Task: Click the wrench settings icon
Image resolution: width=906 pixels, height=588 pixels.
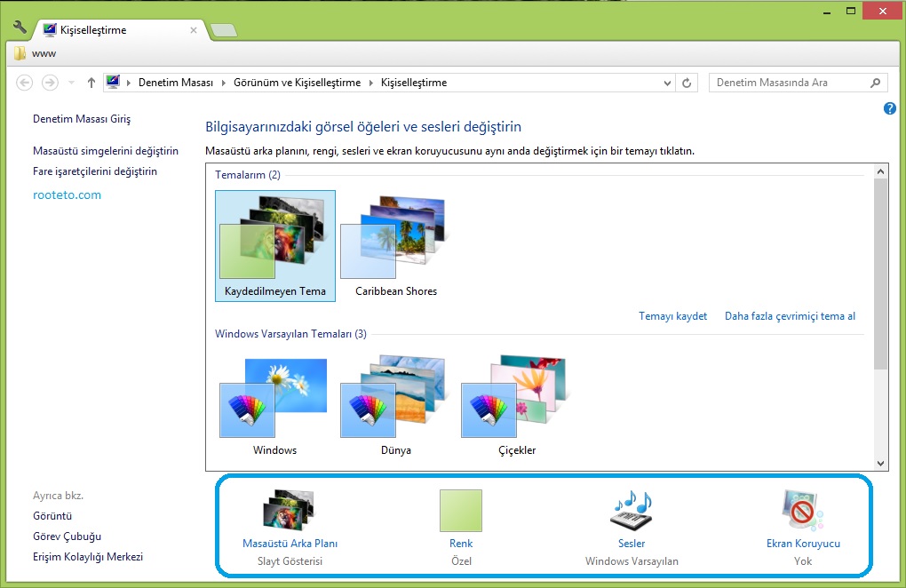Action: pyautogui.click(x=20, y=28)
